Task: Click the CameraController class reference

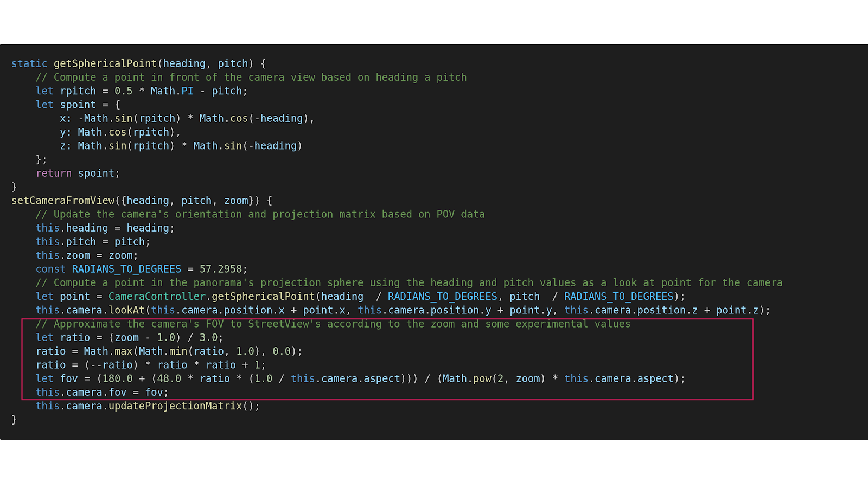Action: (x=157, y=297)
